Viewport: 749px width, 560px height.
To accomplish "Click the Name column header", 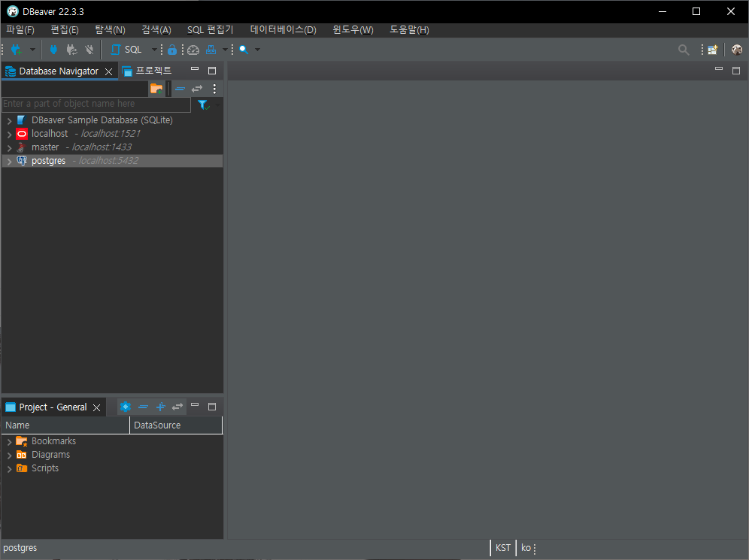I will 65,425.
